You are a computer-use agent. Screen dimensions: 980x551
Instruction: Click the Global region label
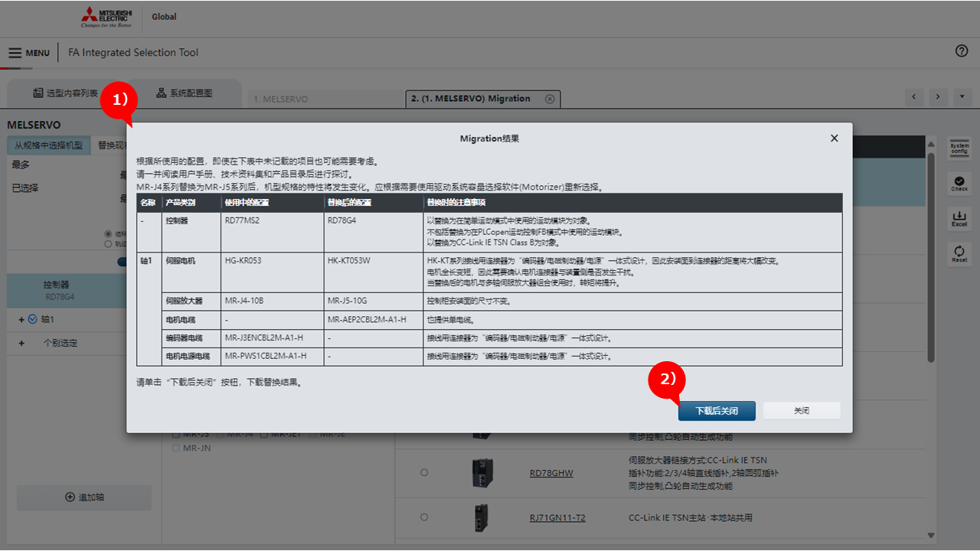(x=164, y=17)
